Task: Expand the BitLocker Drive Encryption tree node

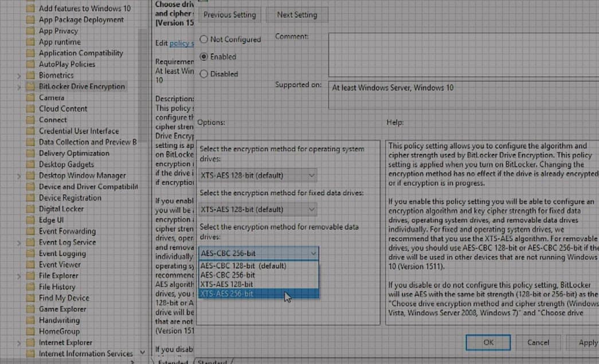Action: coord(19,87)
